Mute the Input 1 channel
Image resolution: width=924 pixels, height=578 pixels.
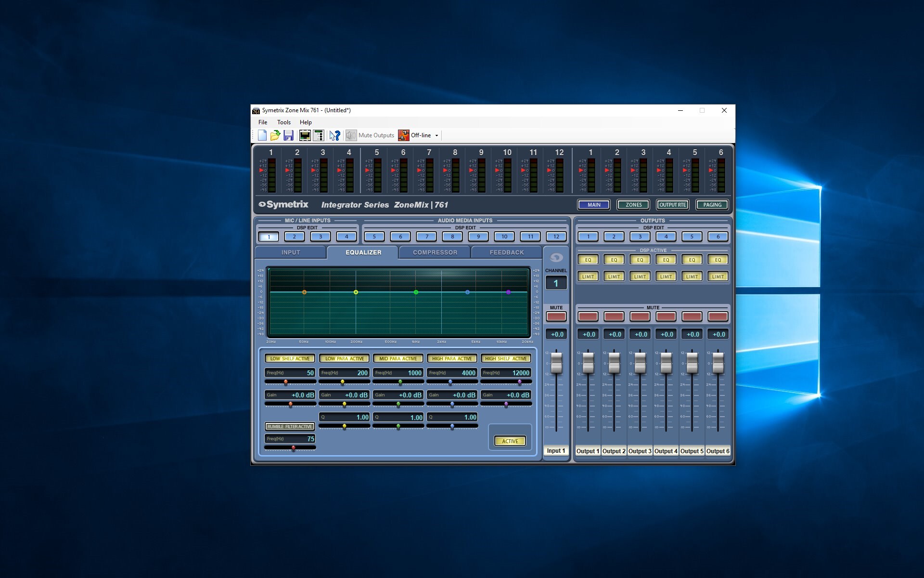556,316
